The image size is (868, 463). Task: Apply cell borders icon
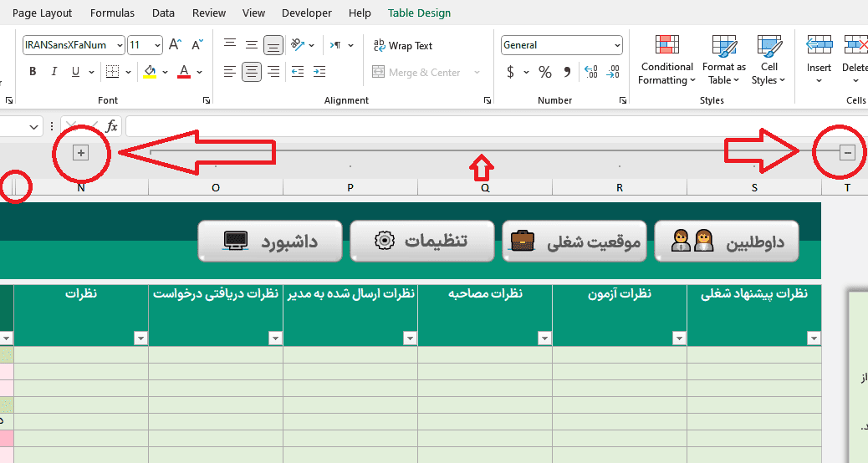click(x=112, y=71)
